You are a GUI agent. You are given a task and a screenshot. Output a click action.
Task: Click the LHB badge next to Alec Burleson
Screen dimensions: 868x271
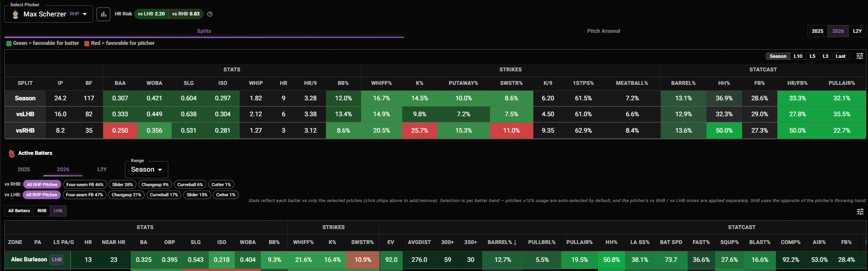coord(57,259)
